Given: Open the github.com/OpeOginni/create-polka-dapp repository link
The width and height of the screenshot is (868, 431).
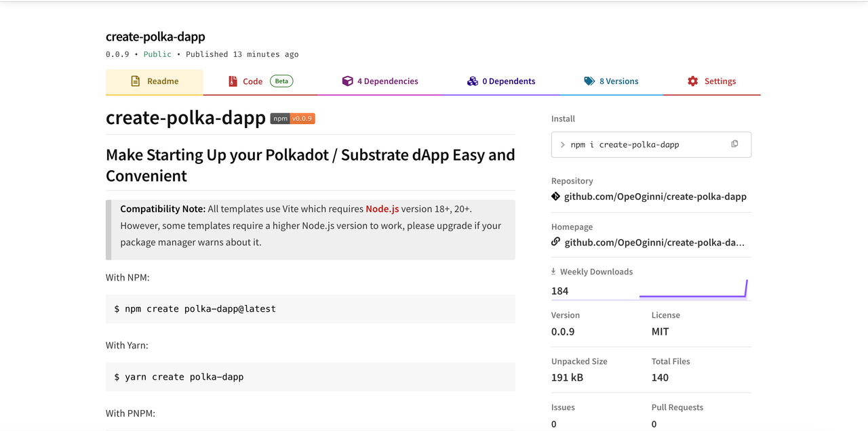Looking at the screenshot, I should pos(655,197).
